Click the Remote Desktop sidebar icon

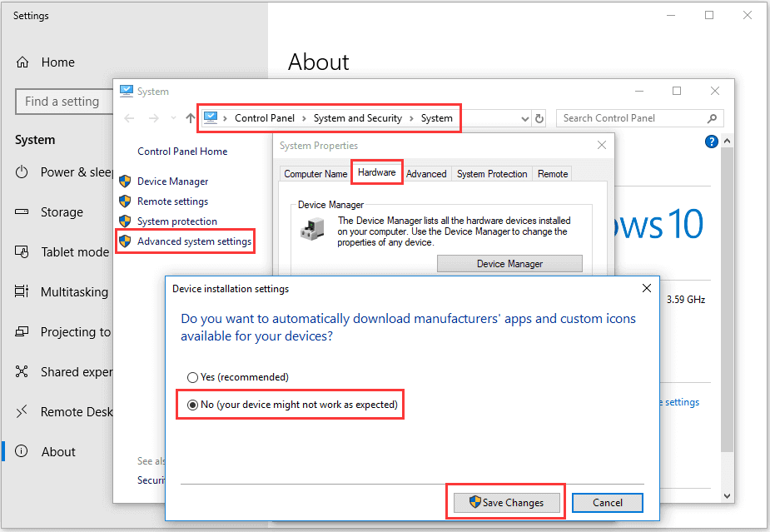pyautogui.click(x=20, y=411)
